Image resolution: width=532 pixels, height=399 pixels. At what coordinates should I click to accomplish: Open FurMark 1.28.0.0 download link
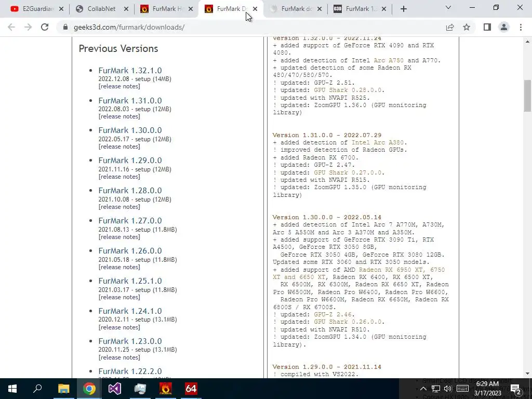[130, 191]
